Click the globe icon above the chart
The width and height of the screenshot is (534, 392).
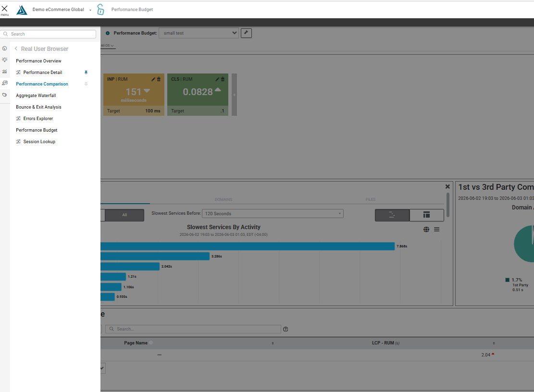(426, 230)
